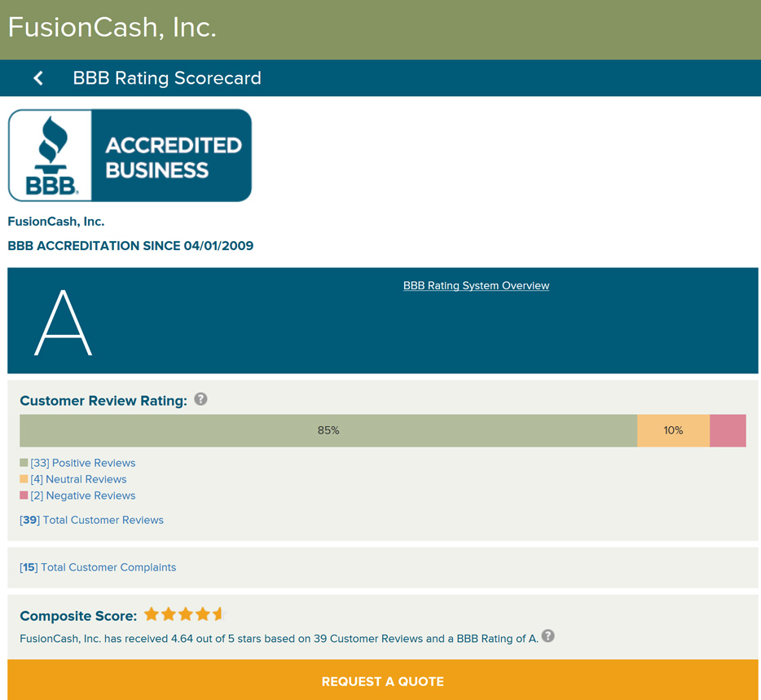Open Customer Review Rating help question mark

(200, 399)
